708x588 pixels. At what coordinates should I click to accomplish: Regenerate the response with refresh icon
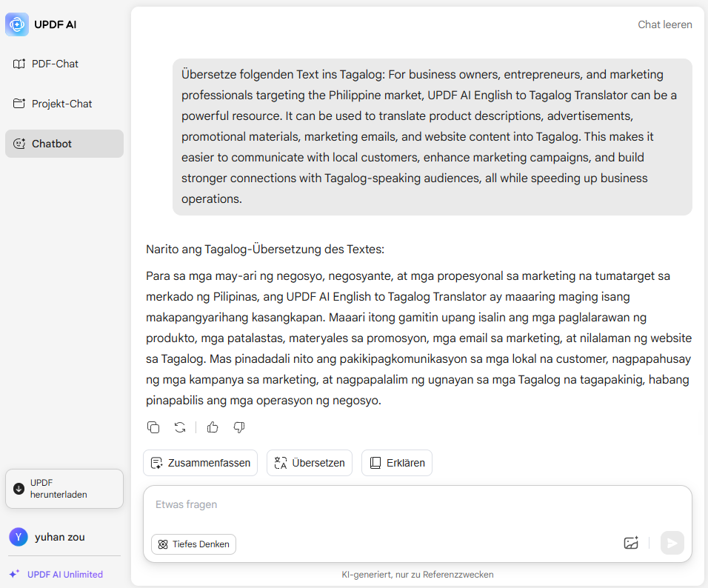(180, 427)
